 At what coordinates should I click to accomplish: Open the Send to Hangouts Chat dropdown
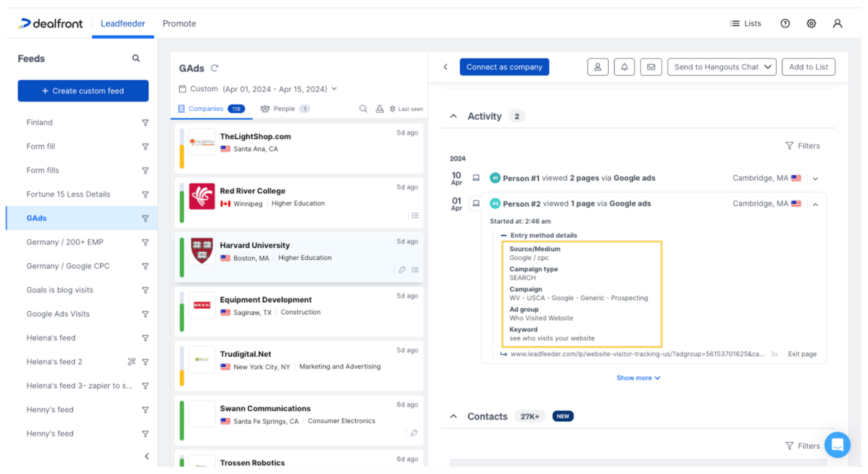722,67
